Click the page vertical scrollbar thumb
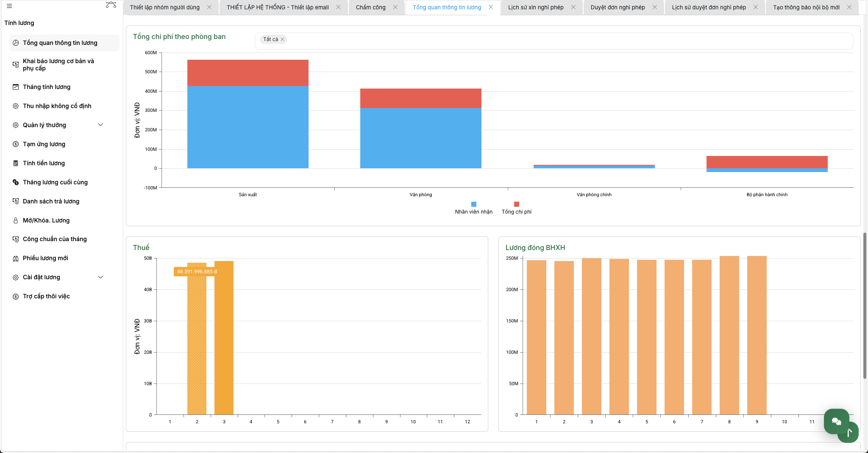The image size is (868, 453). point(865,305)
